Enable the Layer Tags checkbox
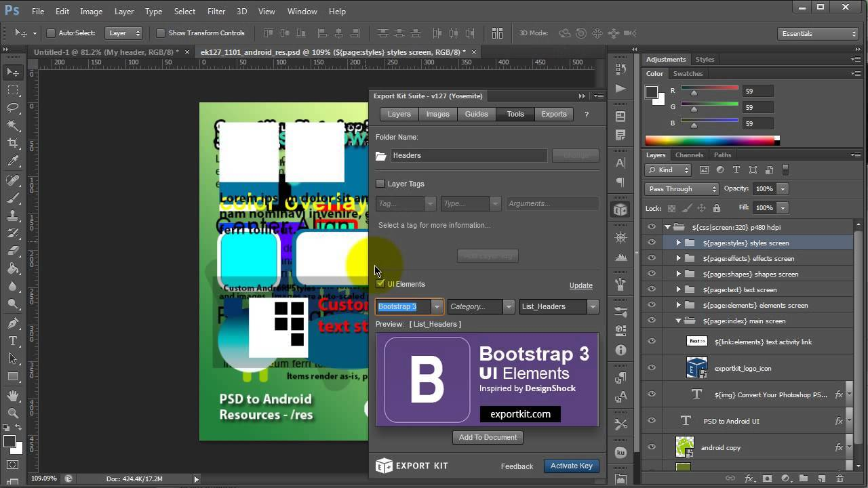The image size is (868, 488). point(380,184)
